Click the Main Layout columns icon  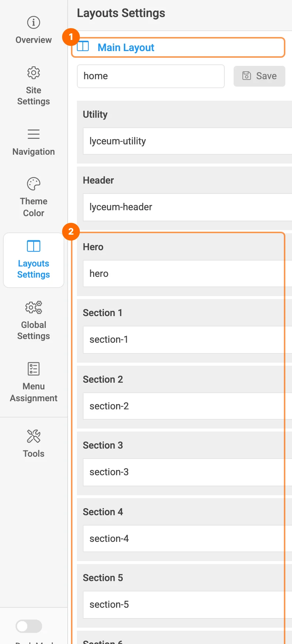[x=83, y=46]
